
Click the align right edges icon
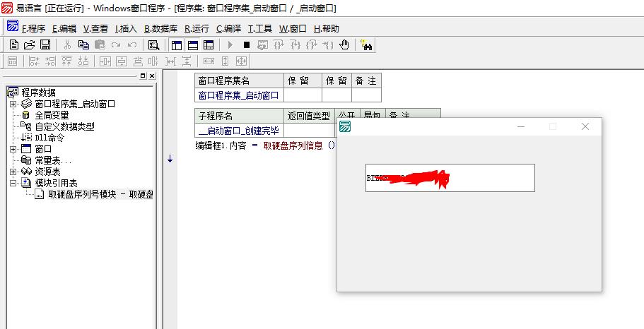tap(50, 61)
